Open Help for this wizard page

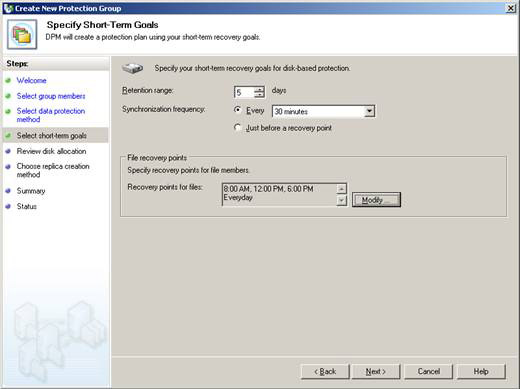tap(481, 371)
